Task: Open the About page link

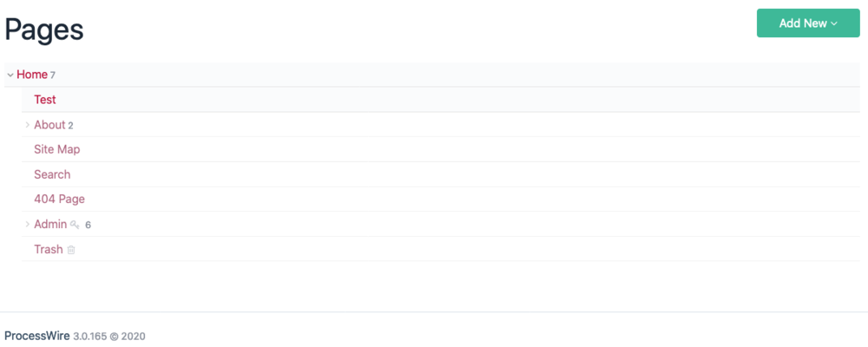Action: pos(49,125)
